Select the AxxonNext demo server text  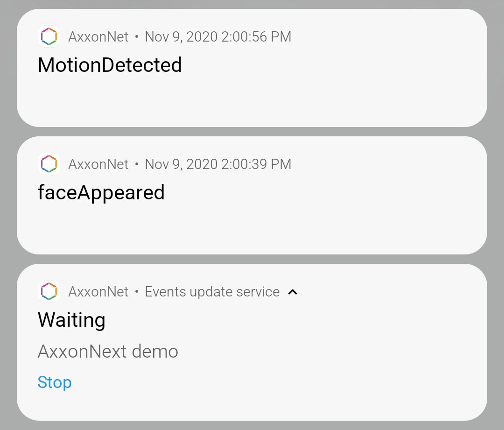coord(108,351)
